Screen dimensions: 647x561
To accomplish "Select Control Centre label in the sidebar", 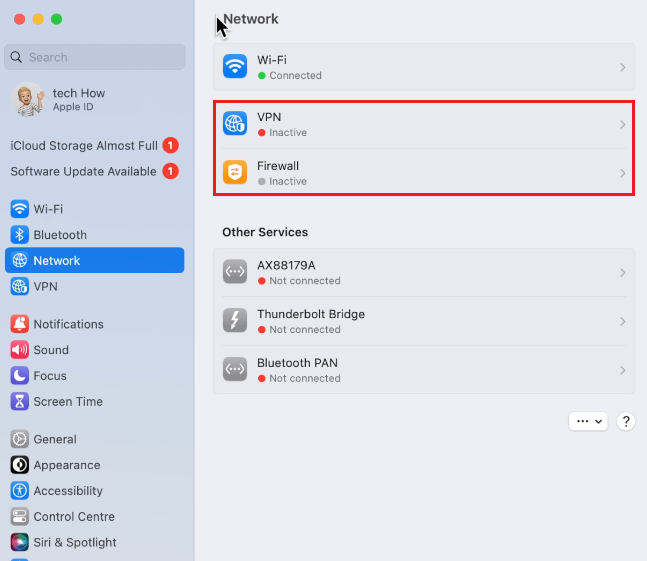I will coord(74,516).
